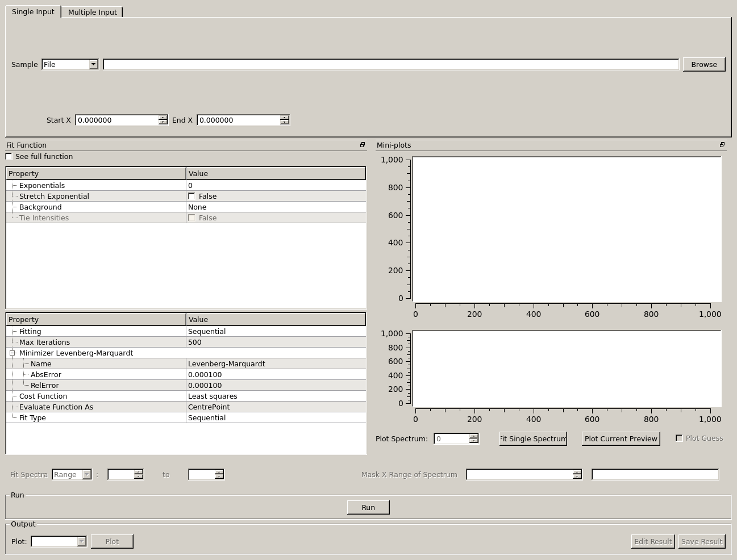Increase Start X with spinner up arrow
Viewport: 737px width, 560px height.
(x=163, y=118)
